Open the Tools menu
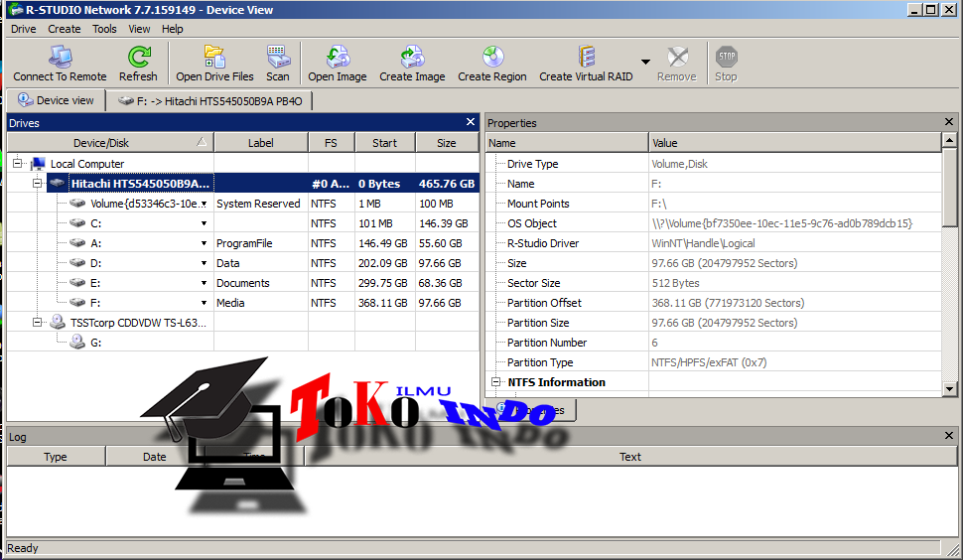This screenshot has height=560, width=963. click(104, 29)
